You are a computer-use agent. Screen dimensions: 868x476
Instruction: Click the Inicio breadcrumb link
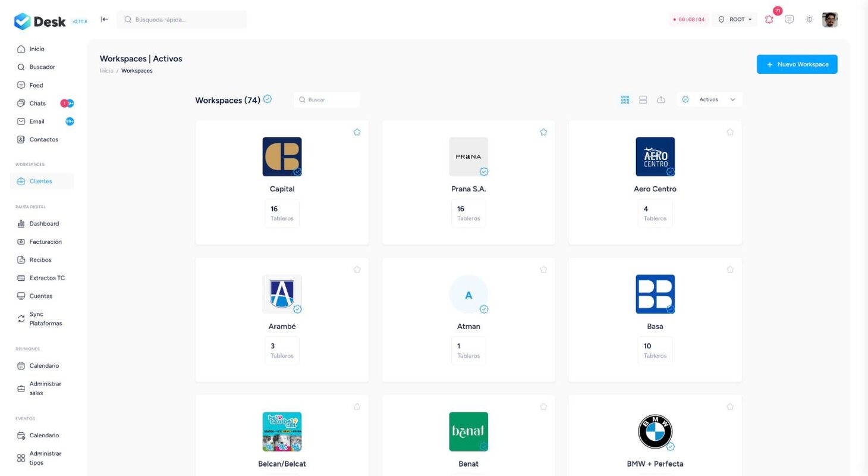pyautogui.click(x=106, y=71)
